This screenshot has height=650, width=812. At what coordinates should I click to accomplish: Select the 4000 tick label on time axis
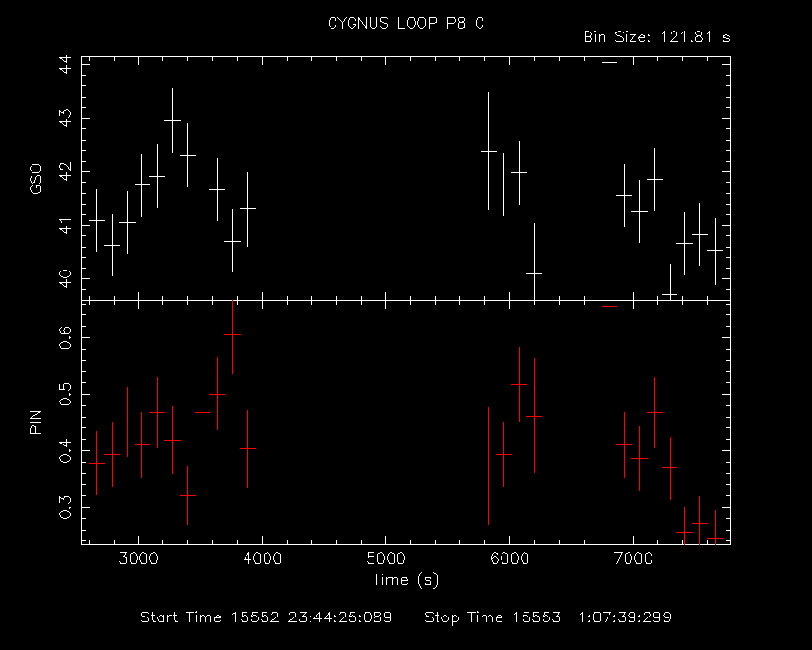(x=262, y=559)
